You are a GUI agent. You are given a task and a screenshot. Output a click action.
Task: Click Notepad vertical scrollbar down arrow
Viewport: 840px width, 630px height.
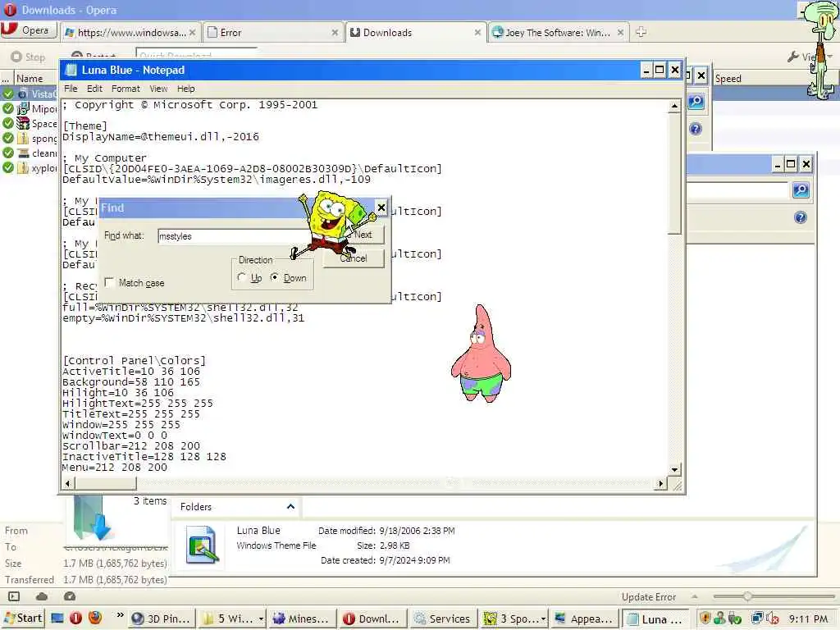674,470
